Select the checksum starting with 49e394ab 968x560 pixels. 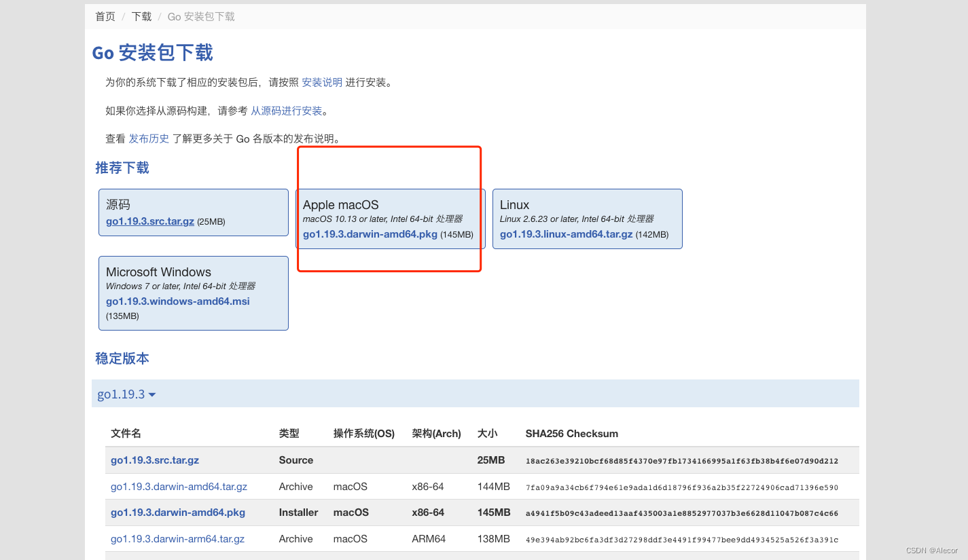682,540
